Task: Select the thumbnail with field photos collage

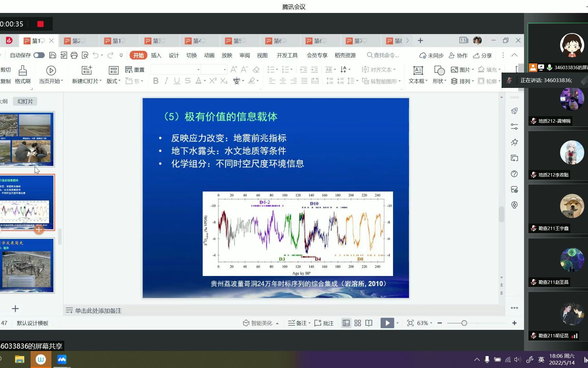Action: (27, 139)
